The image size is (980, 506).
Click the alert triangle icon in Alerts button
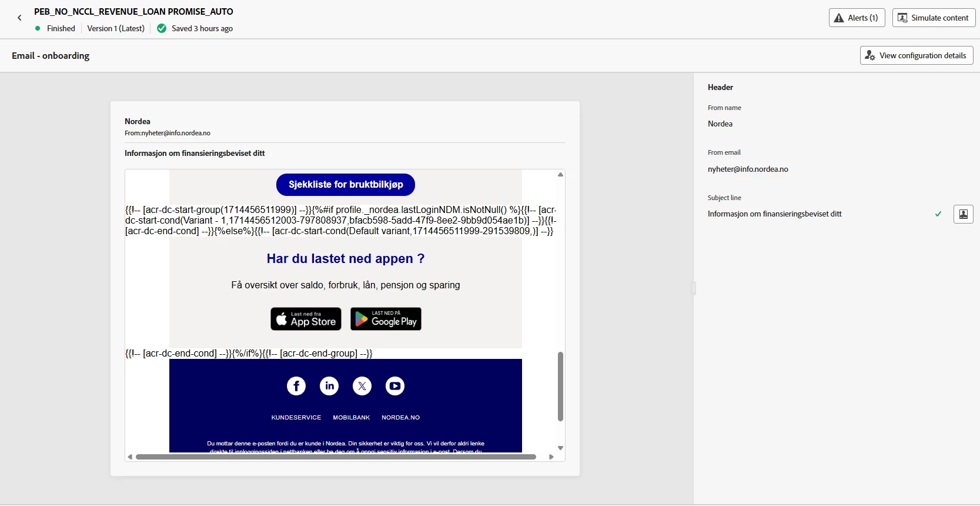pyautogui.click(x=839, y=18)
